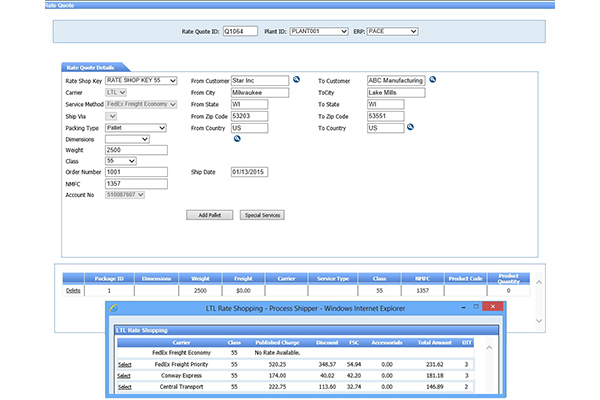Viewport: 600px width, 400px height.
Task: Click the From Country field
Action: tap(249, 128)
